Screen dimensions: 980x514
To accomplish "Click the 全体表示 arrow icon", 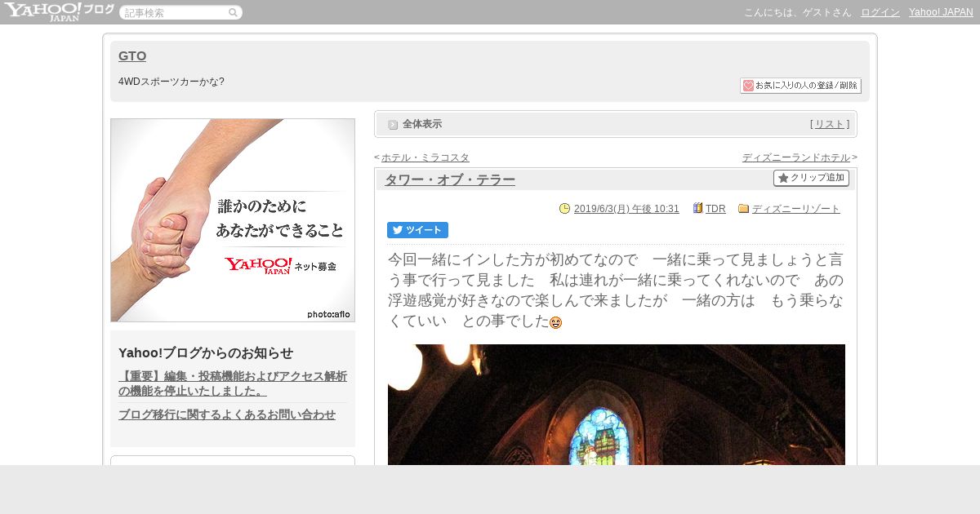I will click(393, 125).
